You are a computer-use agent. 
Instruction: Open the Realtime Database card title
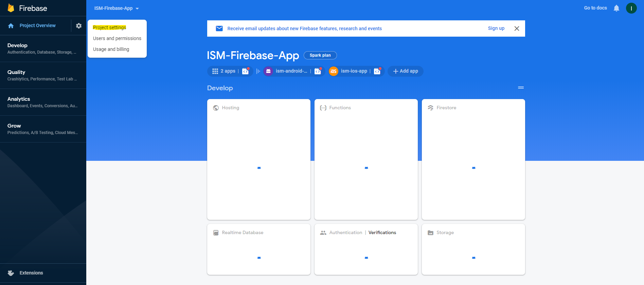[x=243, y=233]
